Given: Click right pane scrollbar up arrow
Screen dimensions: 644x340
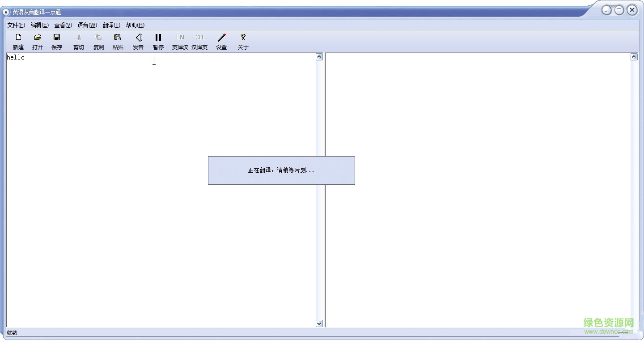Looking at the screenshot, I should click(x=634, y=57).
